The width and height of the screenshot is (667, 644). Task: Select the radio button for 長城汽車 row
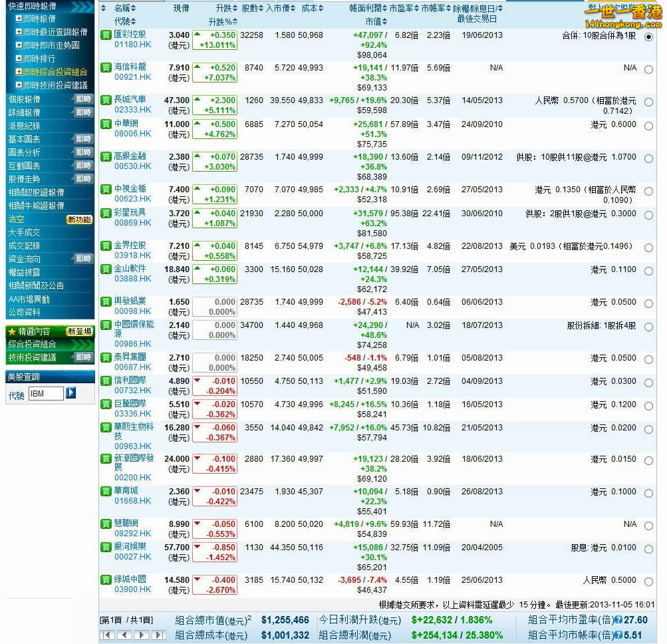pyautogui.click(x=648, y=102)
